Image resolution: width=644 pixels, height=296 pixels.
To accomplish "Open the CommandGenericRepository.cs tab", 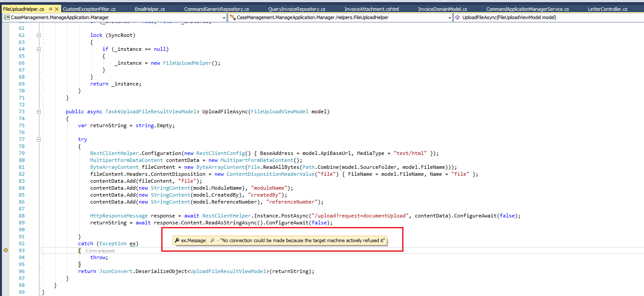I will (216, 9).
